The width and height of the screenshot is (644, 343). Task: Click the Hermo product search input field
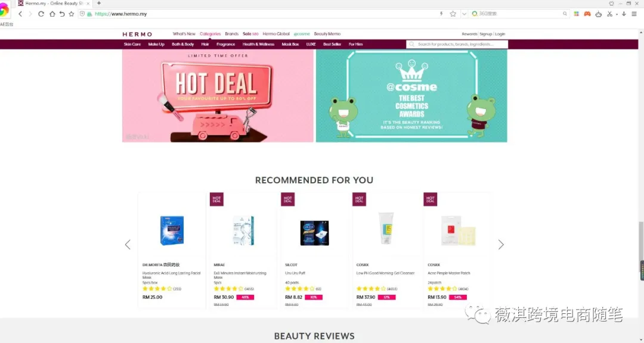click(x=457, y=44)
